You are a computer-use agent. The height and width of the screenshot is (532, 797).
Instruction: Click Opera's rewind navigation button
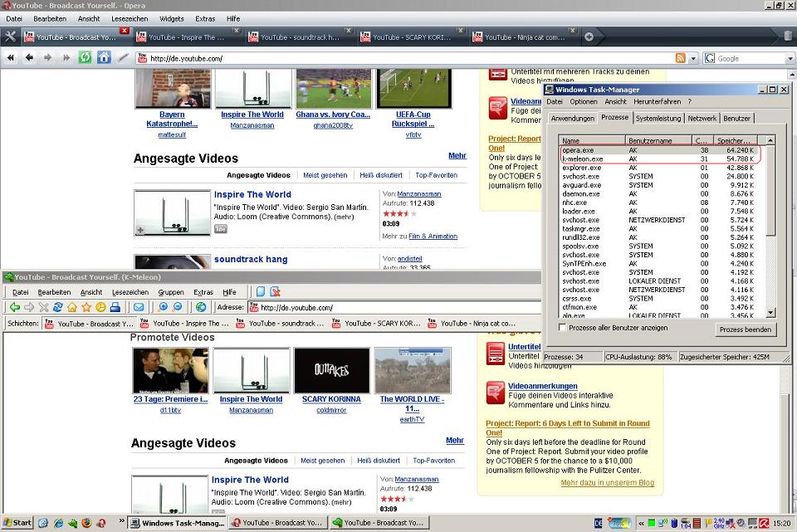pyautogui.click(x=10, y=58)
